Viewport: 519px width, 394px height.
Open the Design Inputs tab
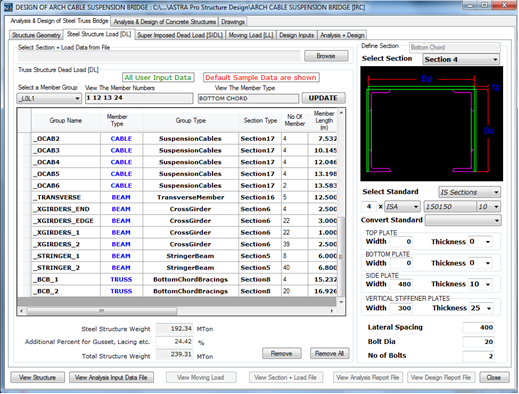pyautogui.click(x=297, y=35)
